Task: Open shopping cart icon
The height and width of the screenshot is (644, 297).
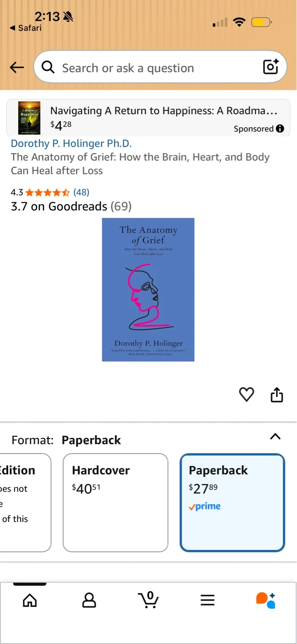Action: pos(149,600)
